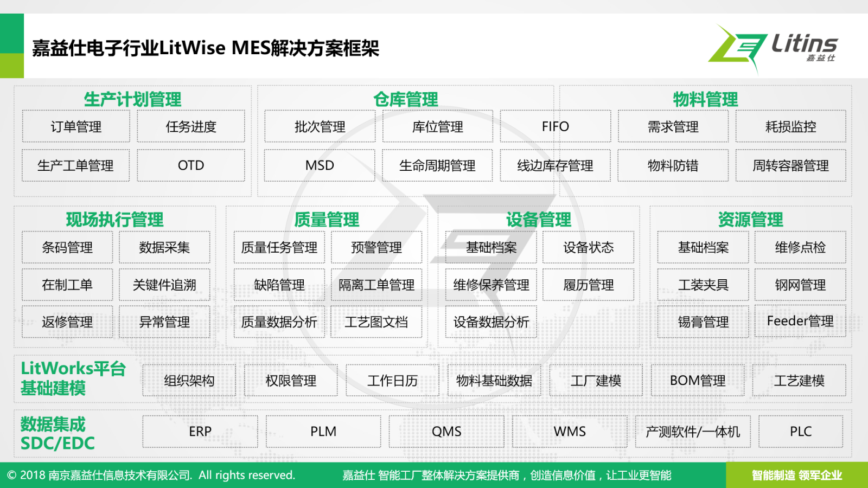868x488 pixels.
Task: Click the 工厂建模 box
Action: point(596,381)
